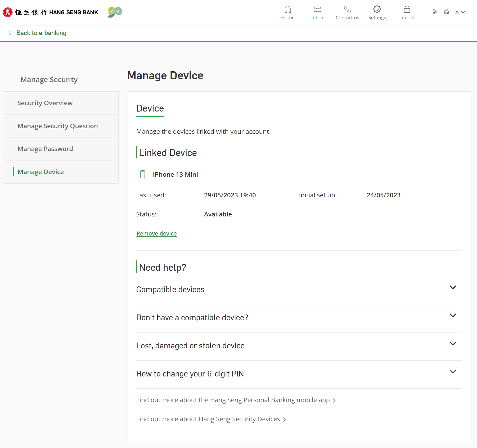477x448 pixels.
Task: Click the Hang Seng Bank logo
Action: [x=51, y=12]
